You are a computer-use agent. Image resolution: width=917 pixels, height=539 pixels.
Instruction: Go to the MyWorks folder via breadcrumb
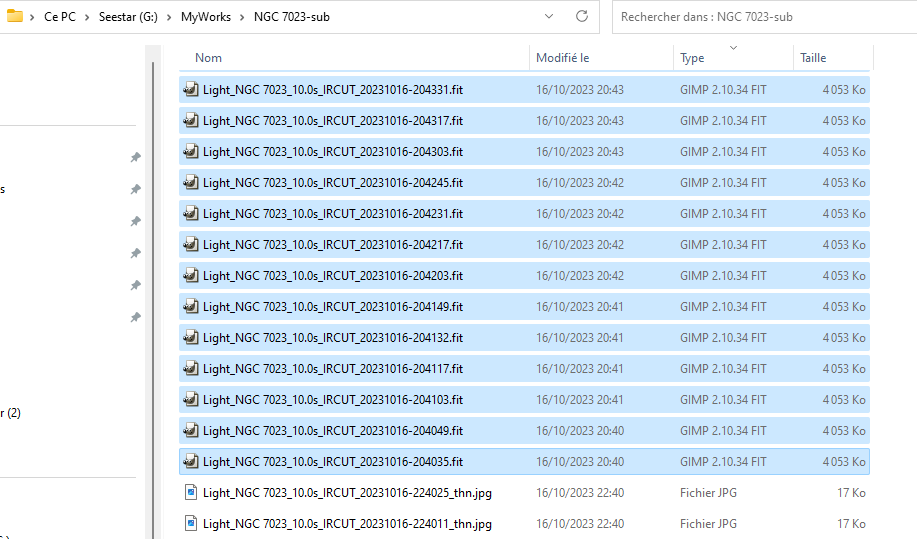pyautogui.click(x=207, y=17)
